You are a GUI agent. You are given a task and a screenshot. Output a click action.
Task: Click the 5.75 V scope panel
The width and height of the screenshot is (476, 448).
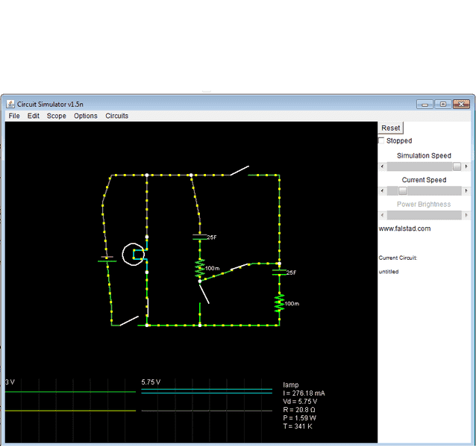[x=207, y=410]
